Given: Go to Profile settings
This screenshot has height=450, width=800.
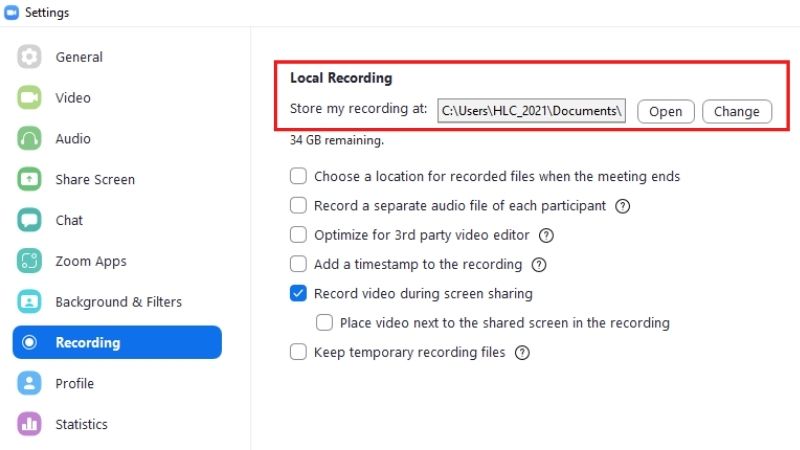Looking at the screenshot, I should pos(117,383).
